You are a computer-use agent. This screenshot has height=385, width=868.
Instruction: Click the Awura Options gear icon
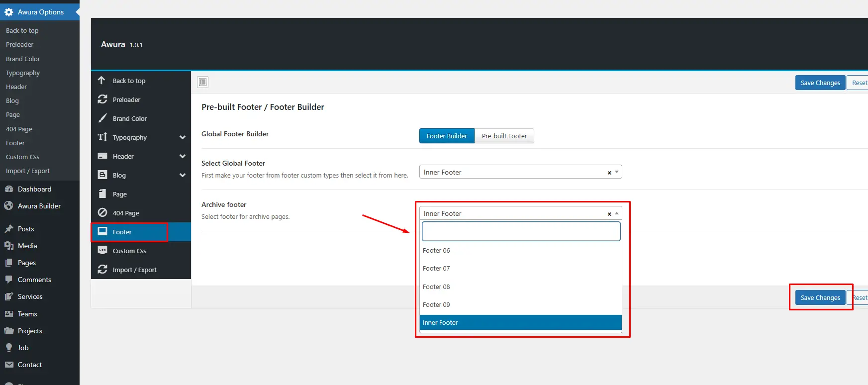pyautogui.click(x=9, y=12)
